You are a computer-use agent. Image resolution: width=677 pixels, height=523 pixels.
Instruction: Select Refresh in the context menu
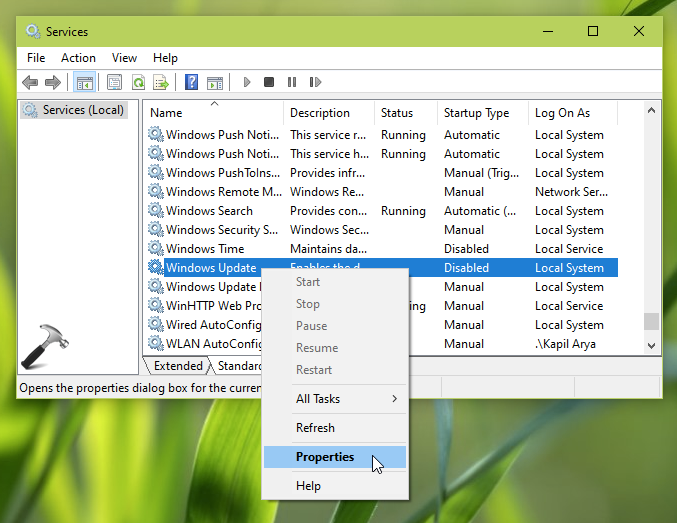(x=315, y=428)
